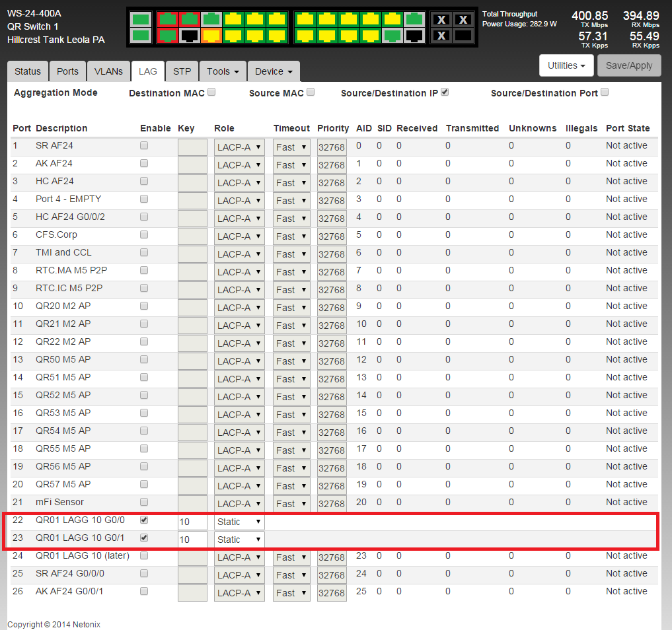Click top port in leftmost two-port column
The width and height of the screenshot is (672, 630).
[x=140, y=19]
